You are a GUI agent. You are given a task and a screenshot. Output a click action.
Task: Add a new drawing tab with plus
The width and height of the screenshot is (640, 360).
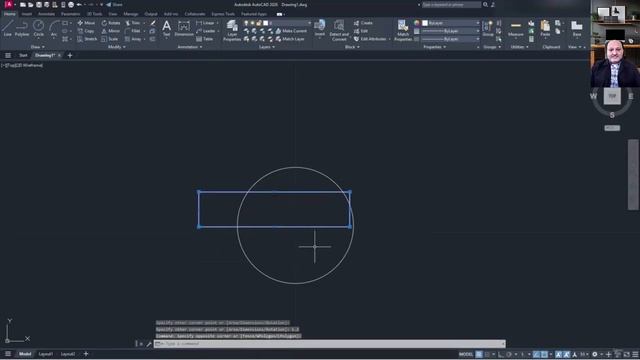pos(70,56)
